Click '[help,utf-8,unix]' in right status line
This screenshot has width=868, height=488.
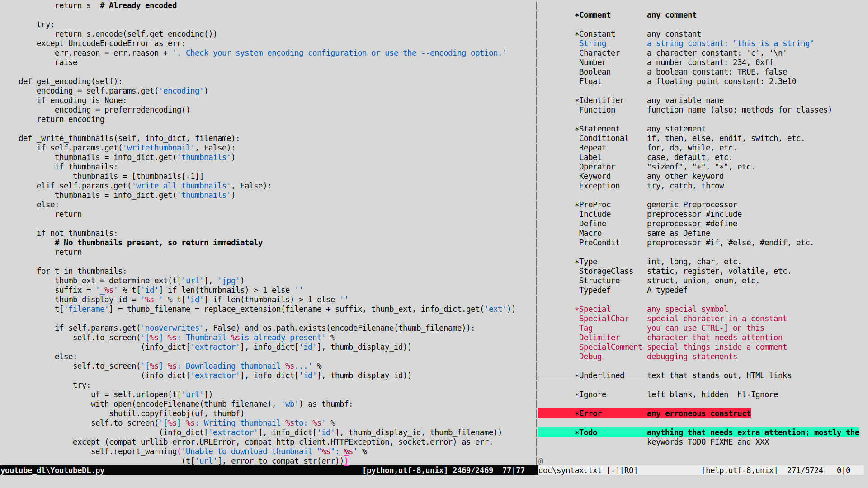click(740, 470)
